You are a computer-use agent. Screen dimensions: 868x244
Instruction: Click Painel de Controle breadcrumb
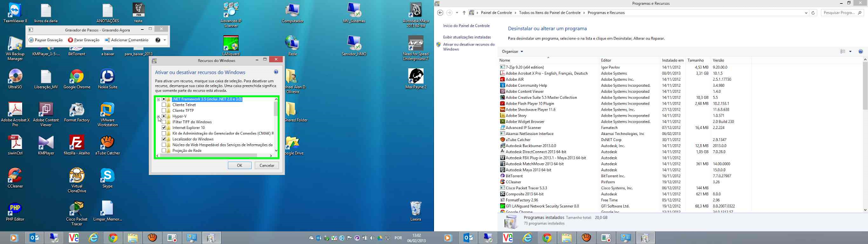tap(496, 12)
